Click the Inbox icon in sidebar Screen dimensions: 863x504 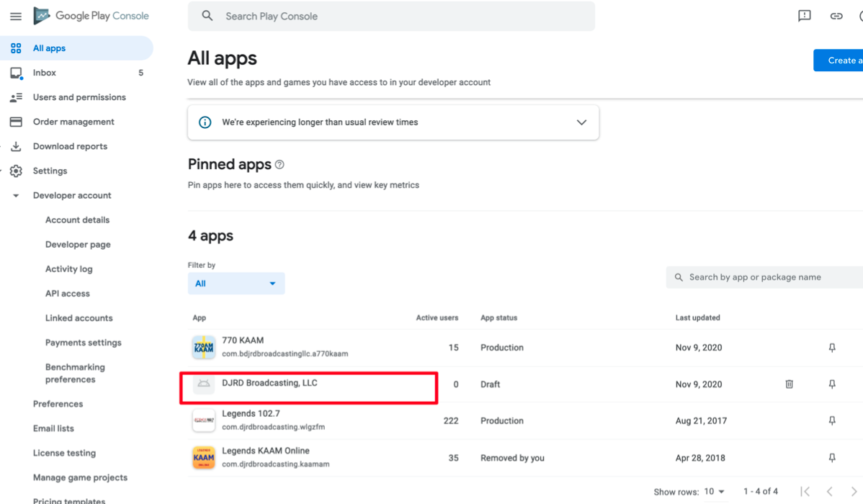[17, 73]
